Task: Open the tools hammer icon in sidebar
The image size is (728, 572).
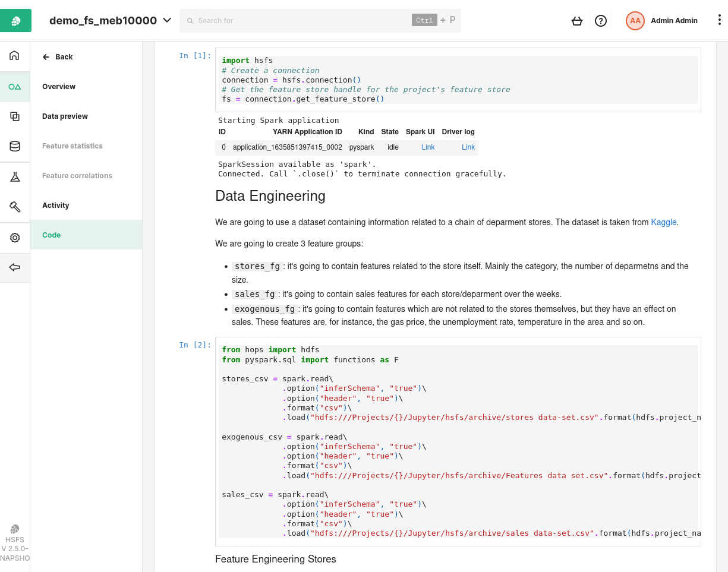Action: (x=15, y=207)
